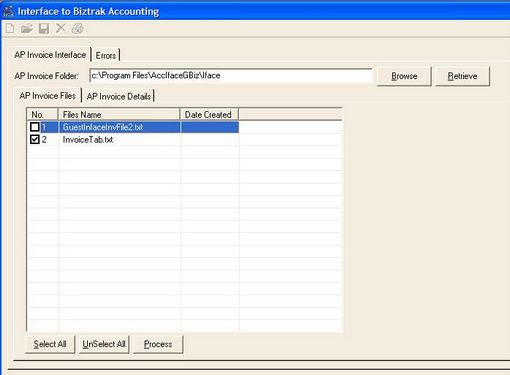This screenshot has height=375, width=510.
Task: Click the Files Name column header
Action: pyautogui.click(x=119, y=115)
